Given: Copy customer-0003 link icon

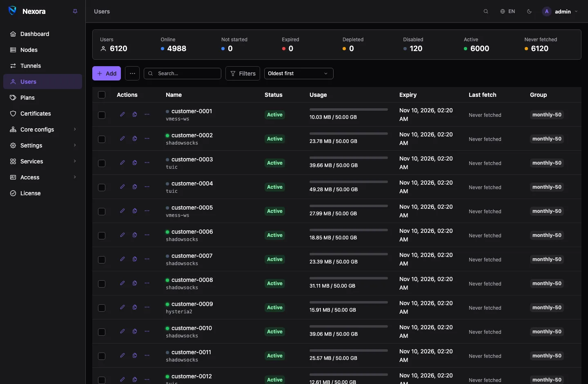Looking at the screenshot, I should tap(135, 163).
